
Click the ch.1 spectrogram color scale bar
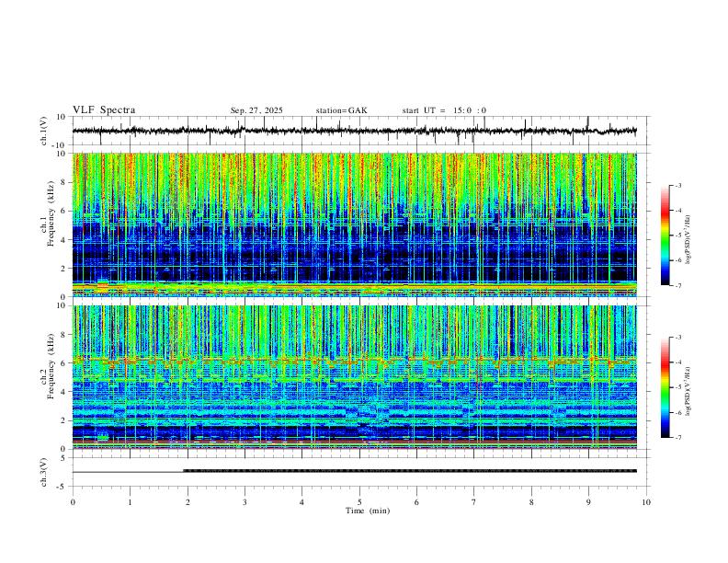665,236
